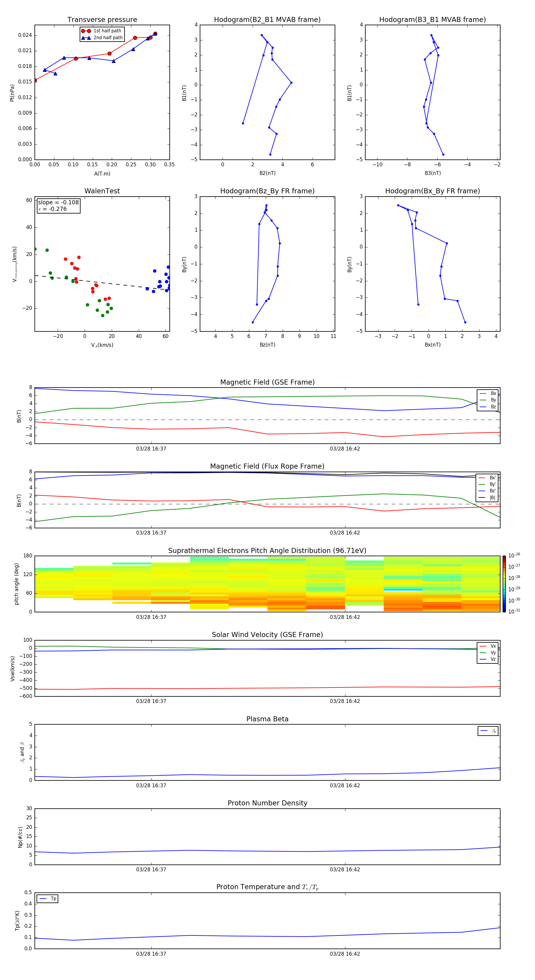This screenshot has height=980, width=535.
Task: Click the "Proton Number Density" title
Action: click(x=267, y=803)
